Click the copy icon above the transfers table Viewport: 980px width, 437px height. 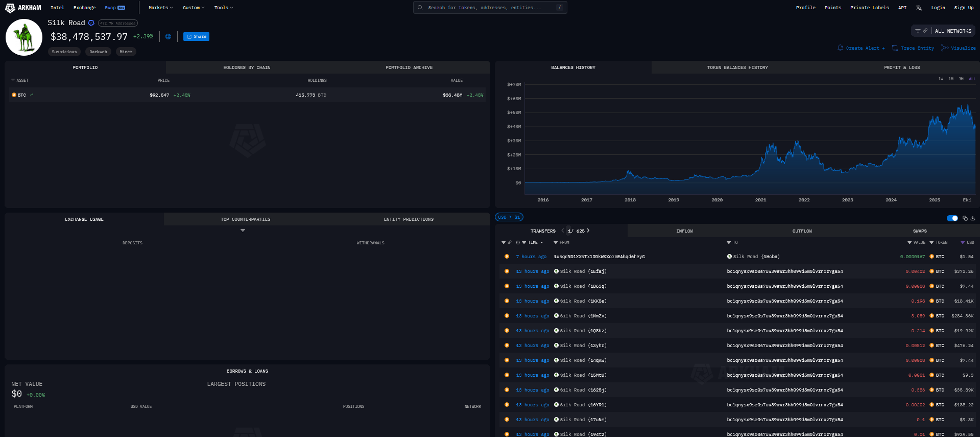coord(965,218)
